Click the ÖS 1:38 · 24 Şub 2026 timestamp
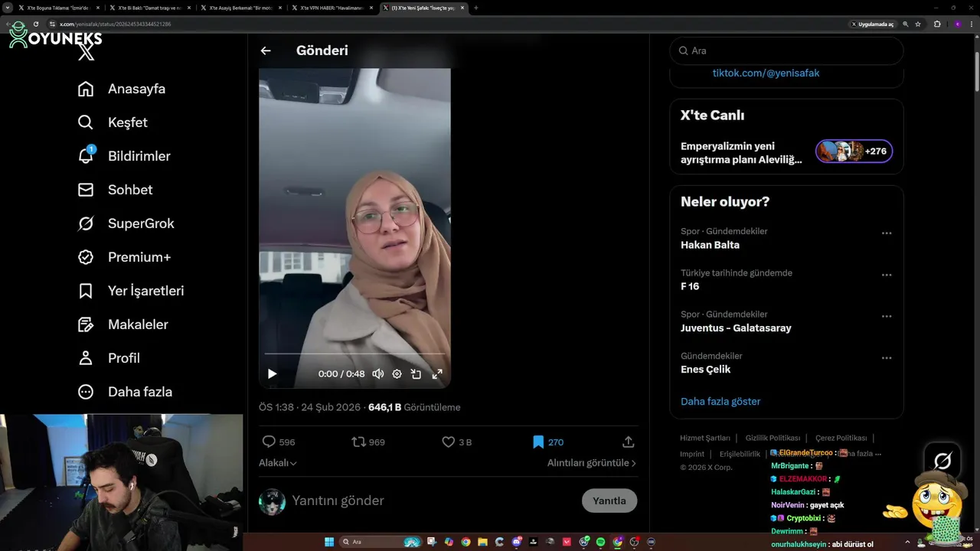The width and height of the screenshot is (980, 551). (309, 407)
